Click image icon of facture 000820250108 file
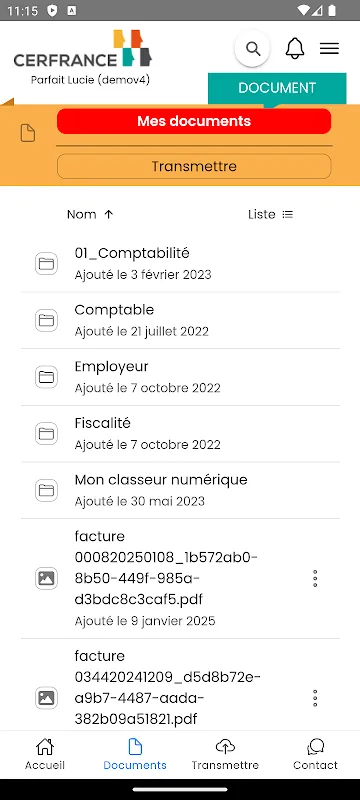 tap(46, 579)
